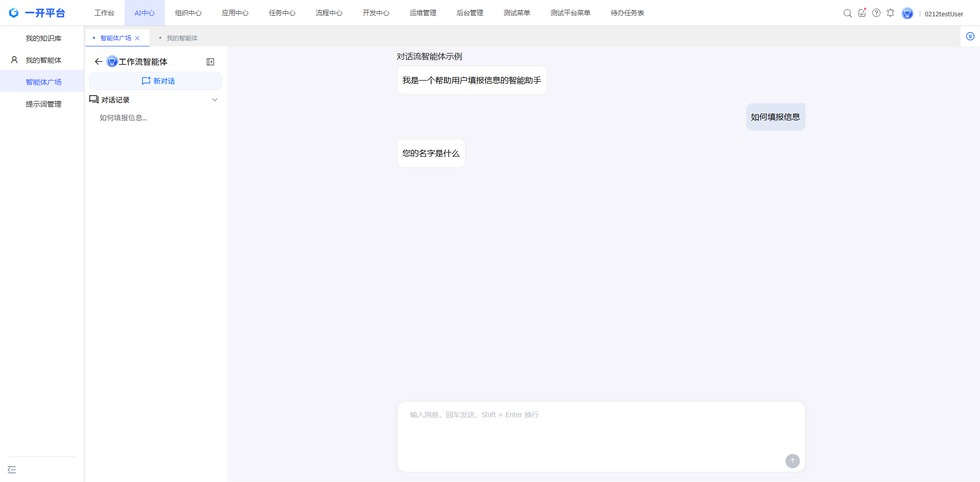Switch to the 我的智能体 tab

(182, 38)
